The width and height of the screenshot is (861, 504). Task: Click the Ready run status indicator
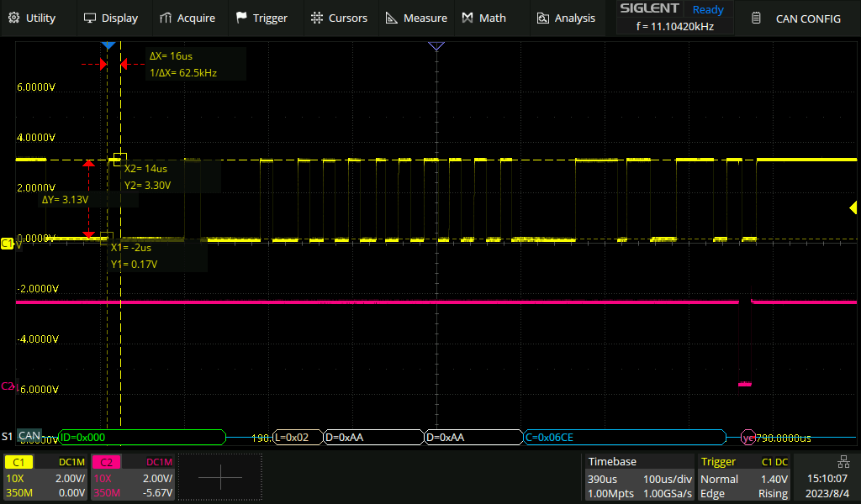point(708,9)
